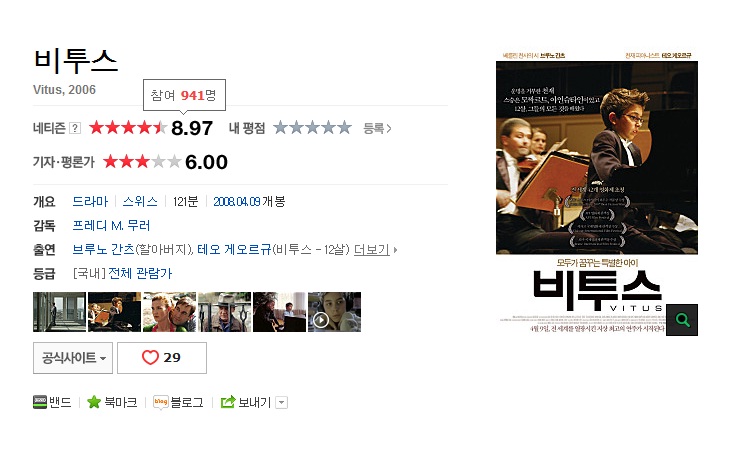Open the first still thumbnail of window scene
The height and width of the screenshot is (449, 735).
[60, 312]
